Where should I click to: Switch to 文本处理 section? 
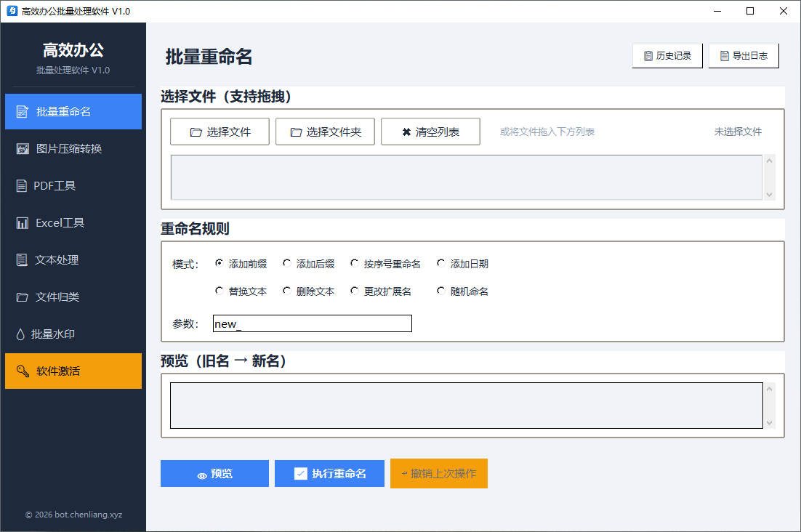(73, 260)
